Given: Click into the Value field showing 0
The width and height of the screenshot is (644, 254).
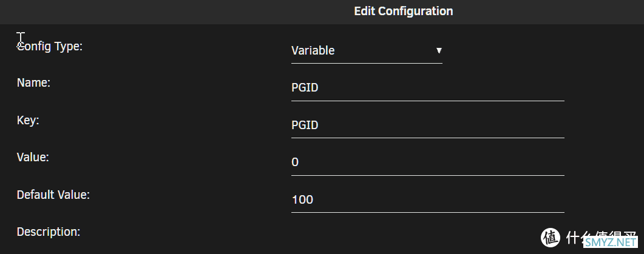Looking at the screenshot, I should tap(427, 162).
